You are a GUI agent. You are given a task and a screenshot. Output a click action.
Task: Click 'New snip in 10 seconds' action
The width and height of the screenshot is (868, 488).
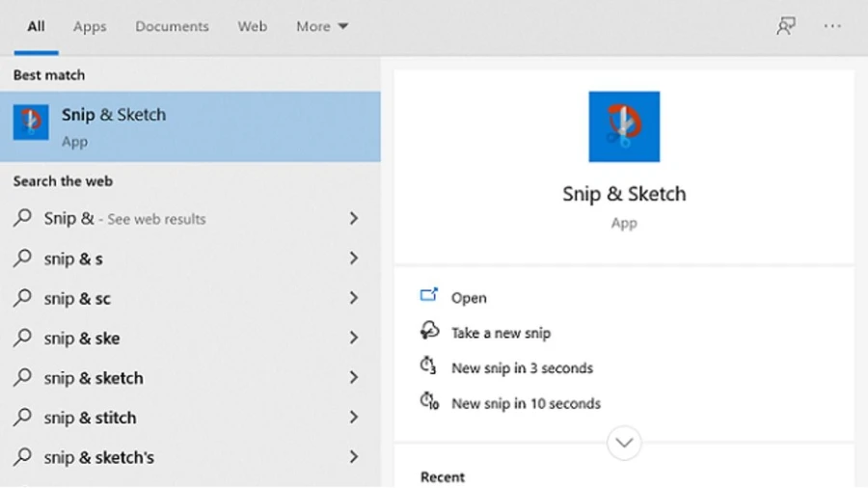[526, 403]
